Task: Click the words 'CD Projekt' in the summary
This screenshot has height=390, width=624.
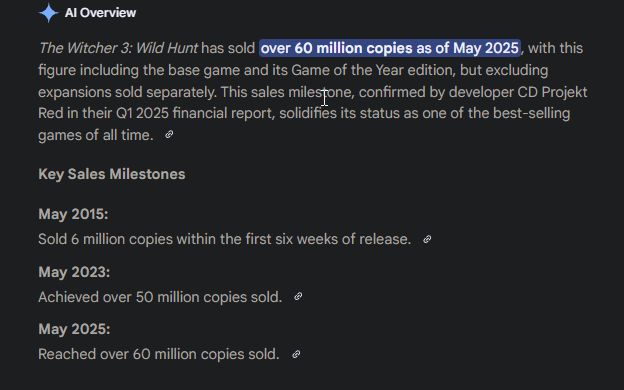Action: pos(552,92)
